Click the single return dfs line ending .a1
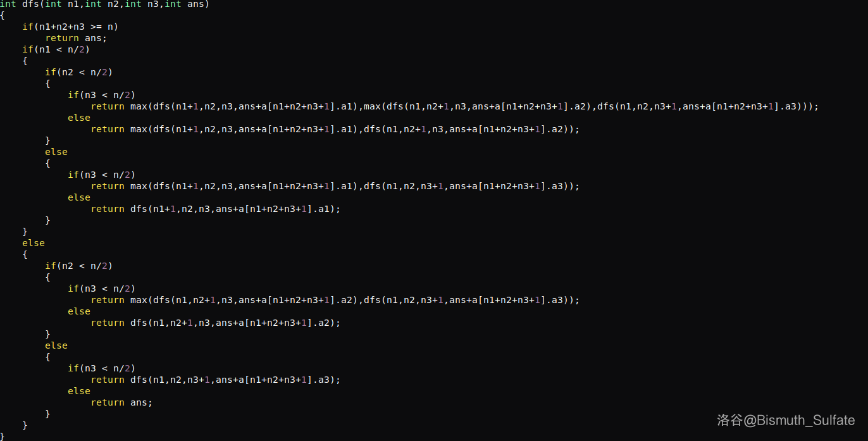 tap(216, 209)
